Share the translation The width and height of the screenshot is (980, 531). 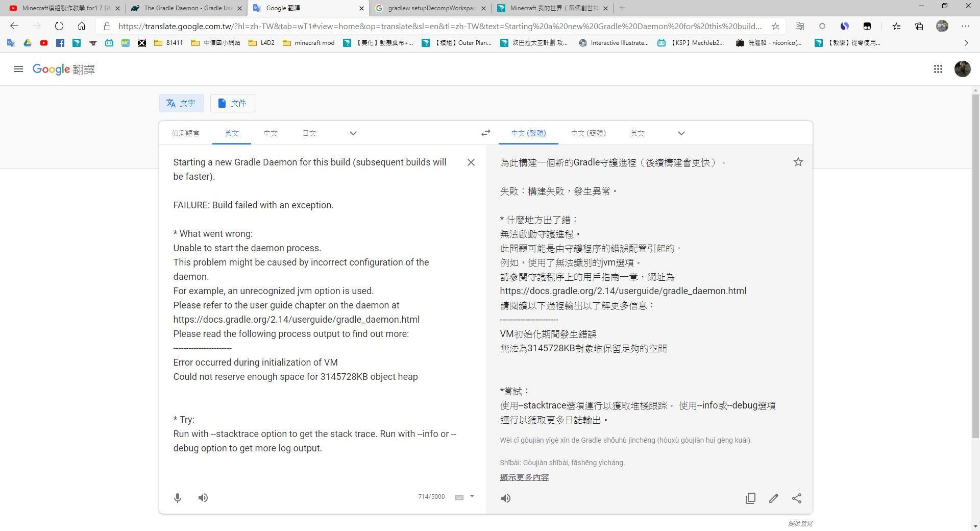tap(797, 498)
